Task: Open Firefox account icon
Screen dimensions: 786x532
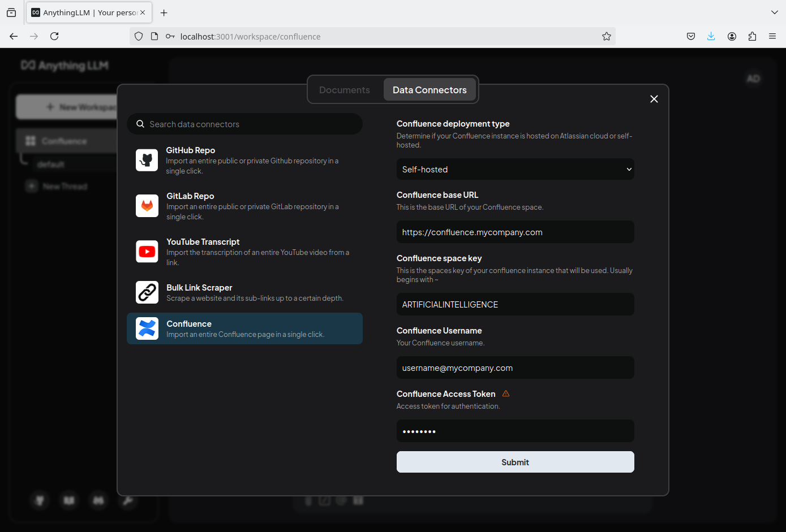Action: [x=732, y=36]
